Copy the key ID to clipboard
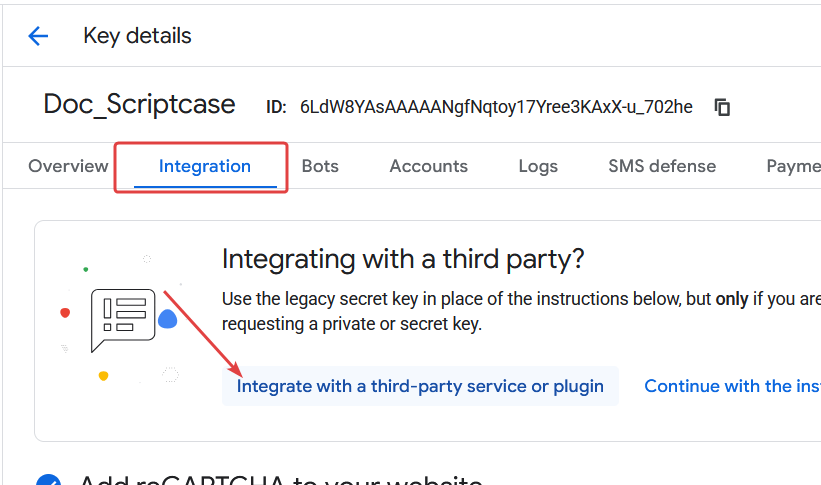 click(x=722, y=107)
